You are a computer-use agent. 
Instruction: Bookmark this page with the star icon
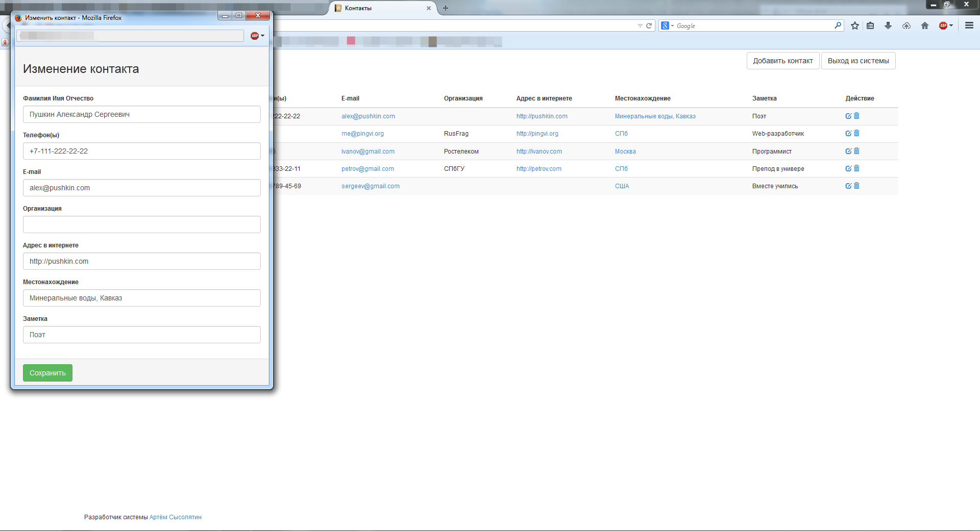(855, 26)
